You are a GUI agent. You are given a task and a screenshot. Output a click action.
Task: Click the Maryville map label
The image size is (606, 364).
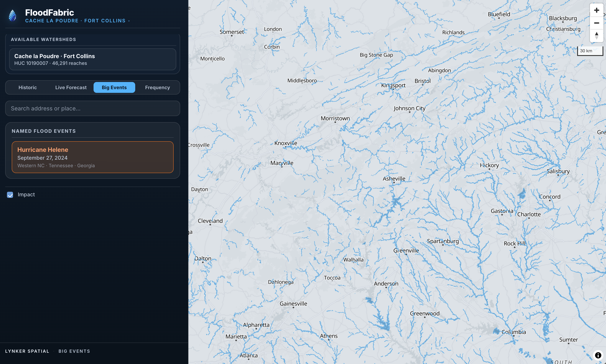point(282,163)
